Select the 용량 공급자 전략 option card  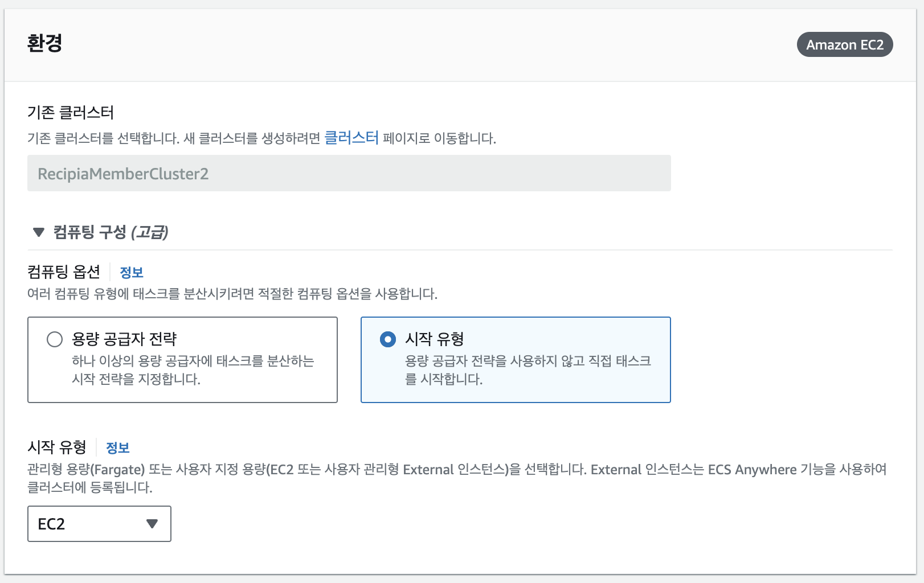[x=182, y=359]
